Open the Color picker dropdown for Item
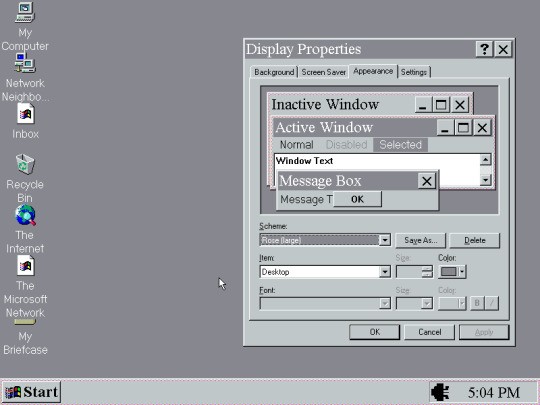The height and width of the screenshot is (405, 540). (x=452, y=272)
